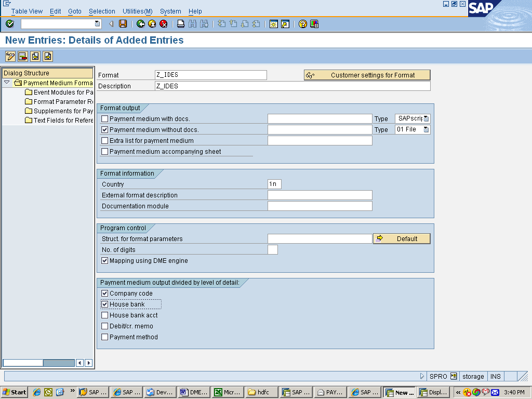Viewport: 532px width, 399px height.
Task: Click the green Back arrow icon
Action: pos(141,24)
